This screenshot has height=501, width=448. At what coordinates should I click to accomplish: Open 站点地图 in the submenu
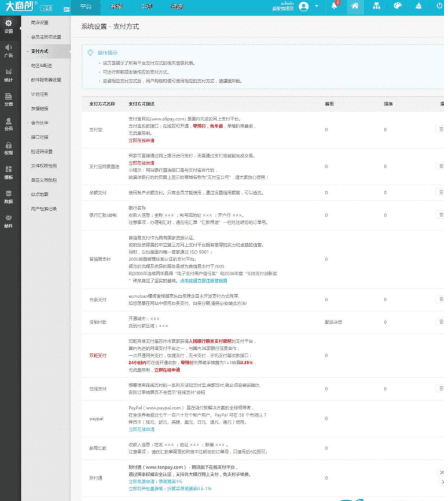point(39,194)
